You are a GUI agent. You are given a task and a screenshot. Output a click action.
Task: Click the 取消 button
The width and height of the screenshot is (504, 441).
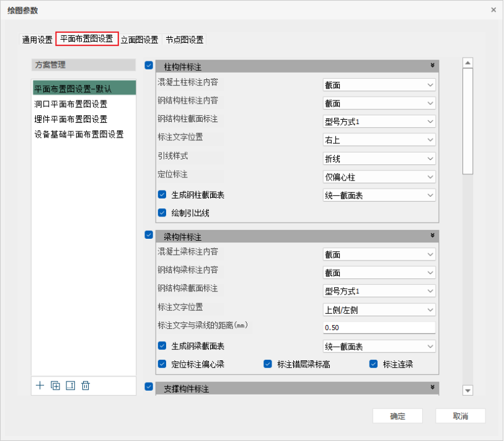(x=460, y=416)
